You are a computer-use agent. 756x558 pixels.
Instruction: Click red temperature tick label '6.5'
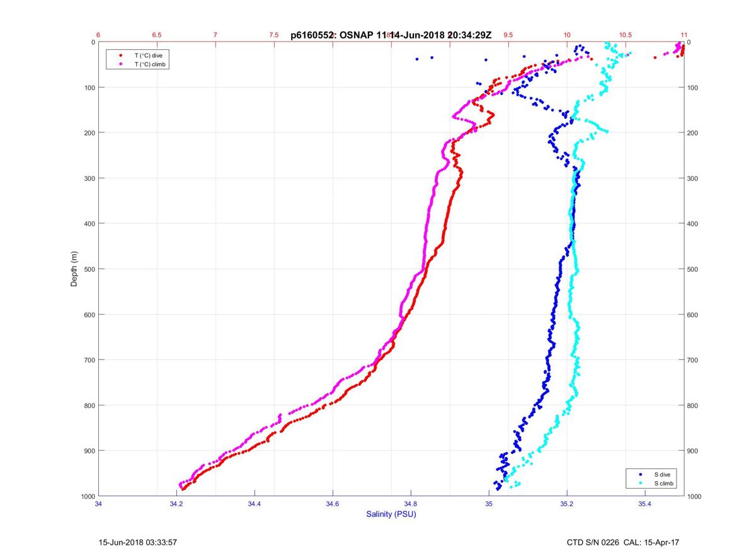157,35
